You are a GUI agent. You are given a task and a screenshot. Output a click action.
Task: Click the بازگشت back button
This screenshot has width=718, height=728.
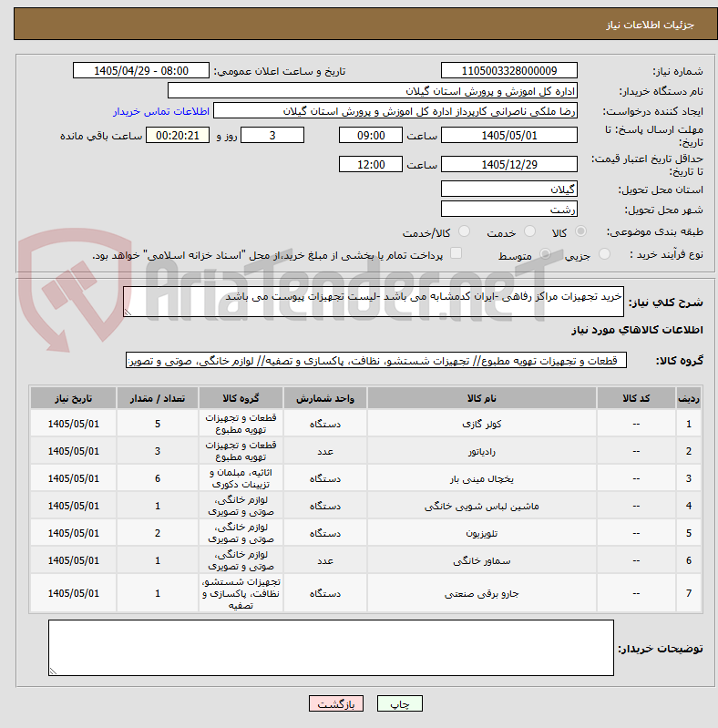coord(336,703)
